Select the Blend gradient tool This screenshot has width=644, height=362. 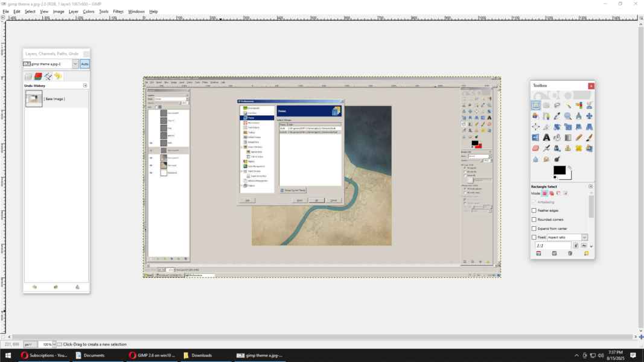point(567,138)
